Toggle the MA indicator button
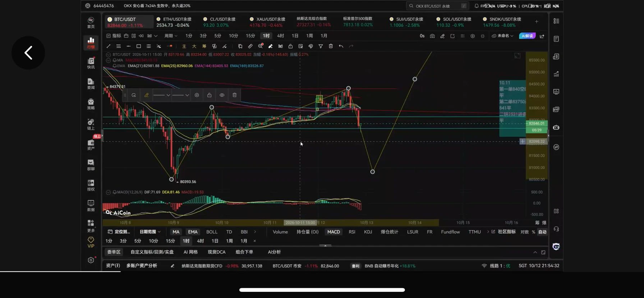Viewport: 644px width, 298px height. [x=176, y=232]
